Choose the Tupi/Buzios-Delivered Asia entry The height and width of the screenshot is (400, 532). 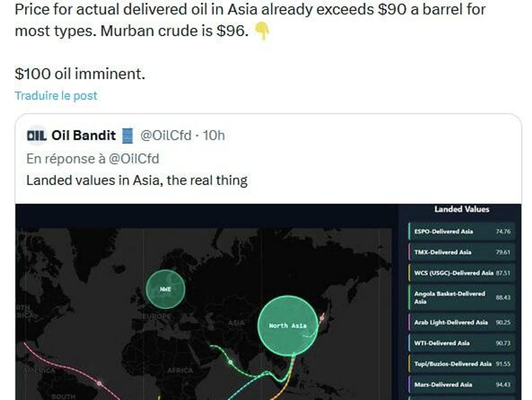click(x=462, y=364)
